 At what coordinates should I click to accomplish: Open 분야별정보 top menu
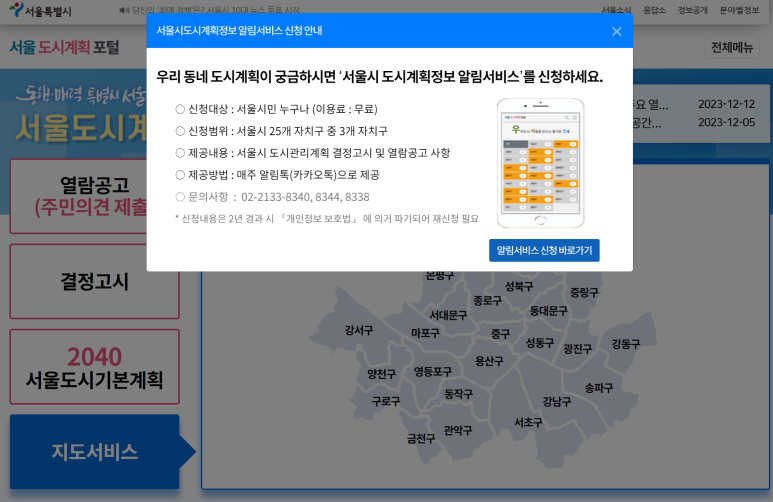coord(739,10)
